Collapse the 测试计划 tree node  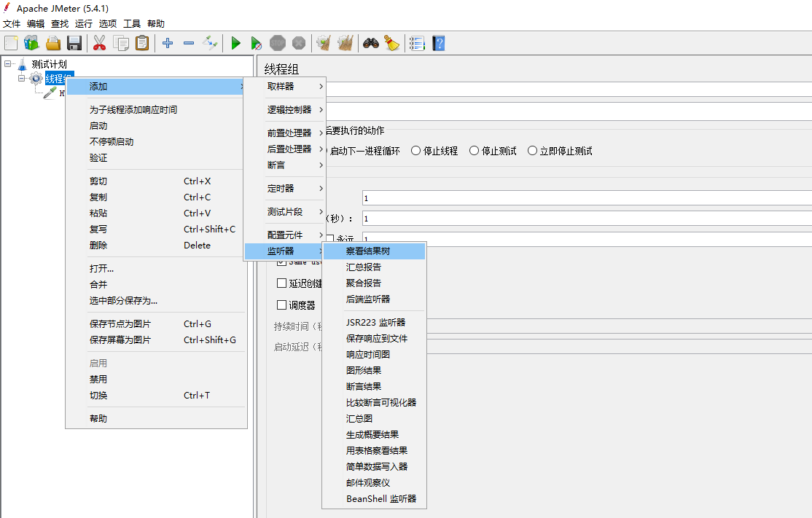coord(8,63)
